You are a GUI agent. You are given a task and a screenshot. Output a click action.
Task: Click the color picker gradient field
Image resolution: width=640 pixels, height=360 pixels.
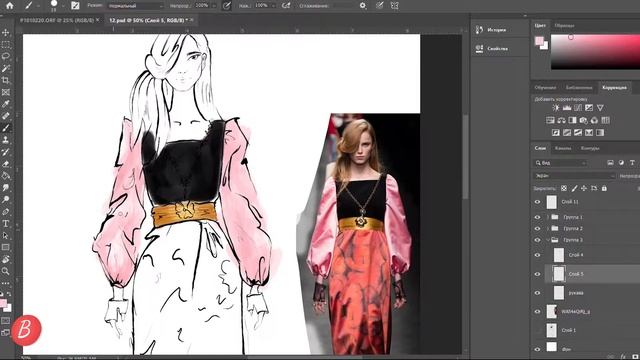point(595,52)
